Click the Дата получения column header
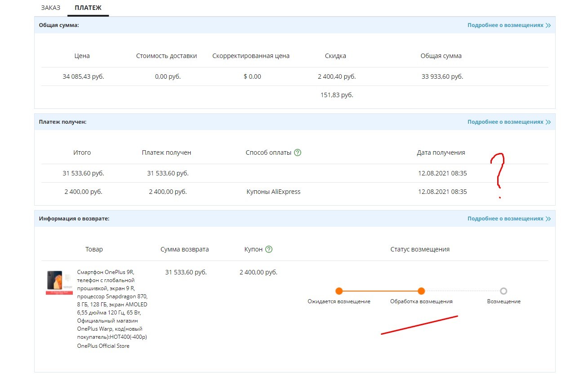The width and height of the screenshot is (588, 377). point(441,153)
